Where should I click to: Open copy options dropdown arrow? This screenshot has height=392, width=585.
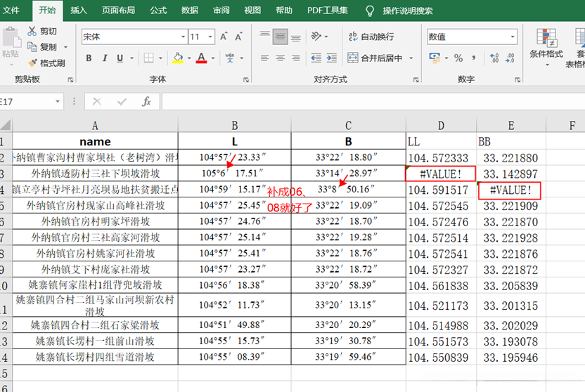[x=65, y=47]
